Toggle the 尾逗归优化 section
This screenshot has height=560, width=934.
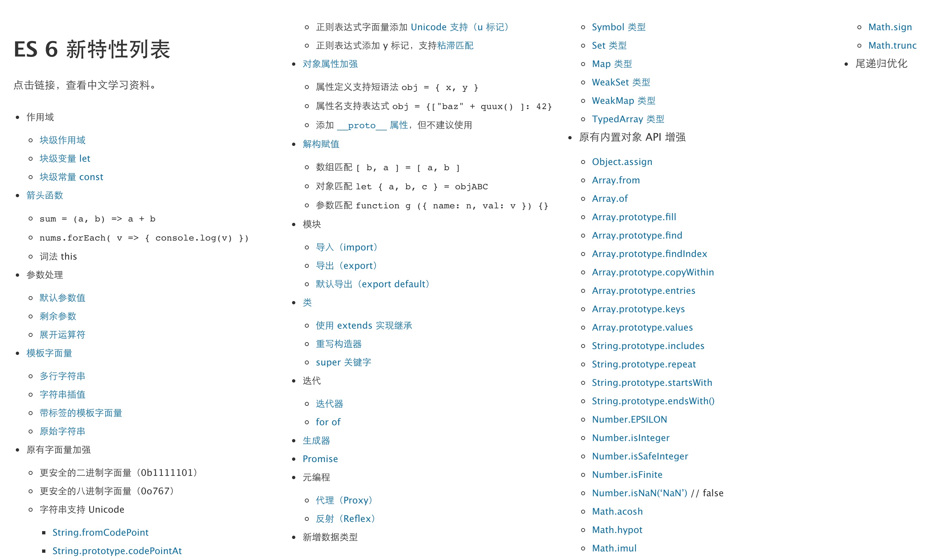[874, 63]
